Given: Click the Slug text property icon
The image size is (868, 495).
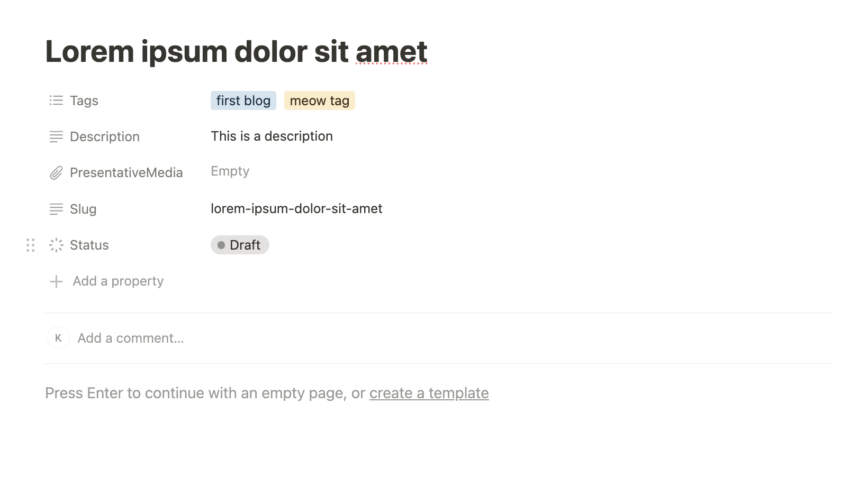Looking at the screenshot, I should tap(56, 209).
